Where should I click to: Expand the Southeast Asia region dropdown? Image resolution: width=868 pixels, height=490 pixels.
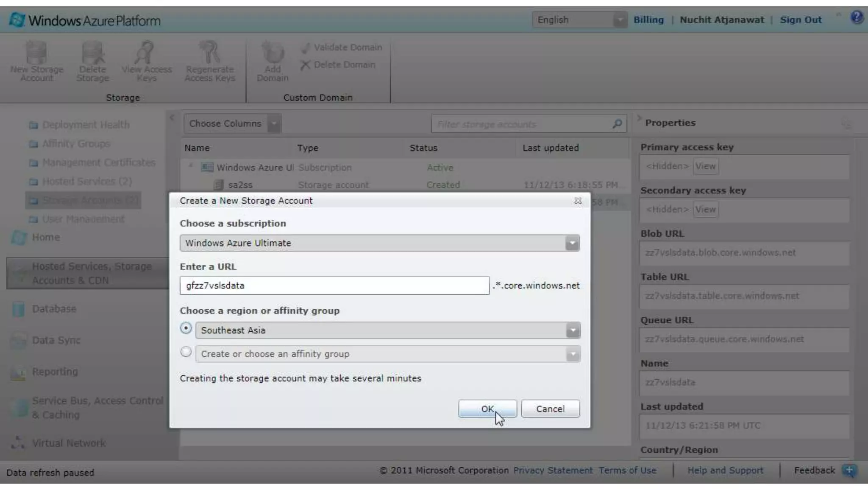[x=573, y=330]
